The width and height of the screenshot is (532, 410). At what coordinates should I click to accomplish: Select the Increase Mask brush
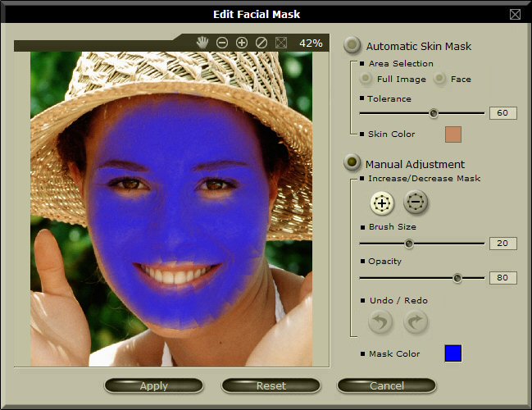click(381, 203)
